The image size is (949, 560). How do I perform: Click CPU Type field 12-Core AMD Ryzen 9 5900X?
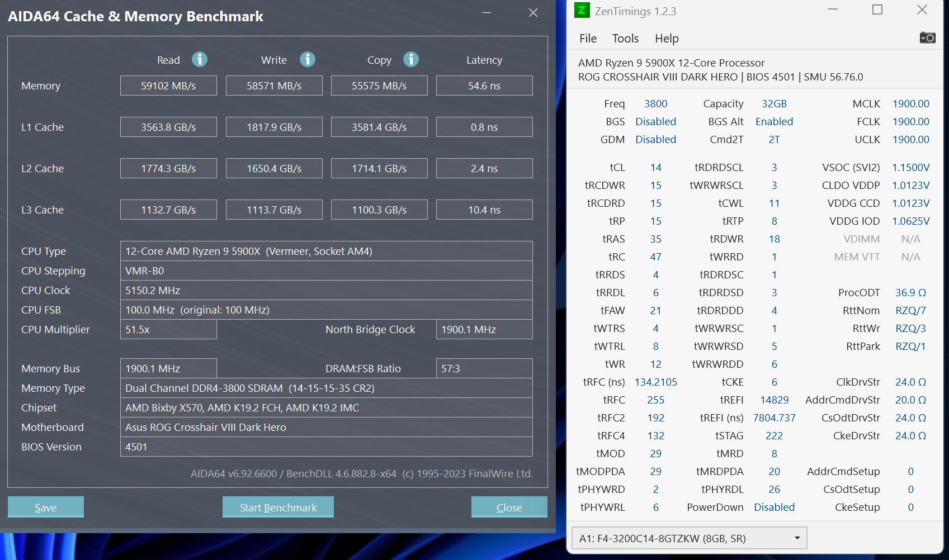(x=327, y=251)
